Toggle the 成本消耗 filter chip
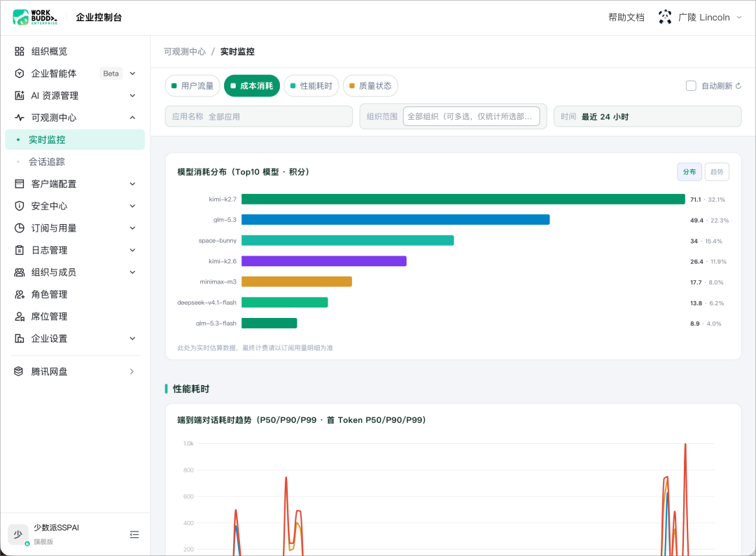 click(x=252, y=86)
